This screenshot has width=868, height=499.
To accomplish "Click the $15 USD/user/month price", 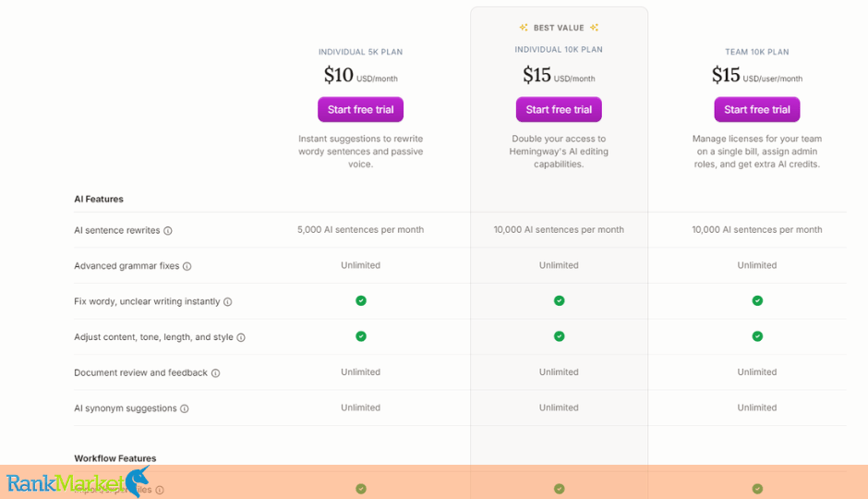I will 757,75.
